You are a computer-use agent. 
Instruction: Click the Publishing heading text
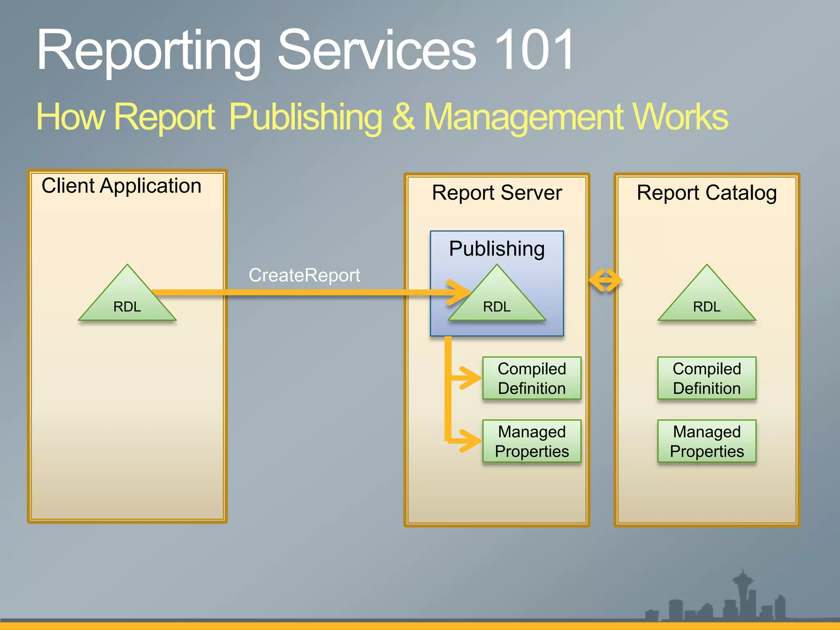point(497,249)
